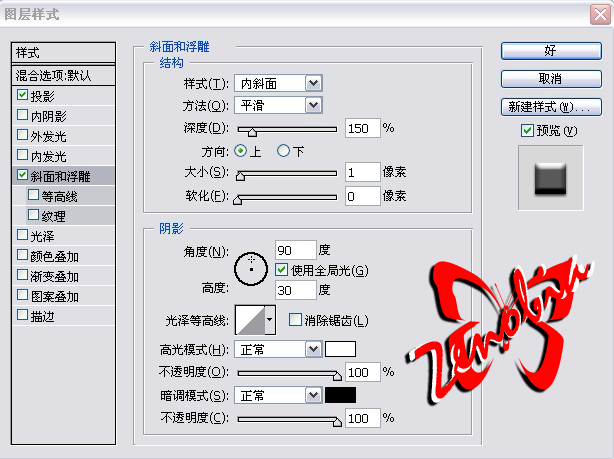
Task: Click the 暗调模式 正常 combo box
Action: [278, 395]
